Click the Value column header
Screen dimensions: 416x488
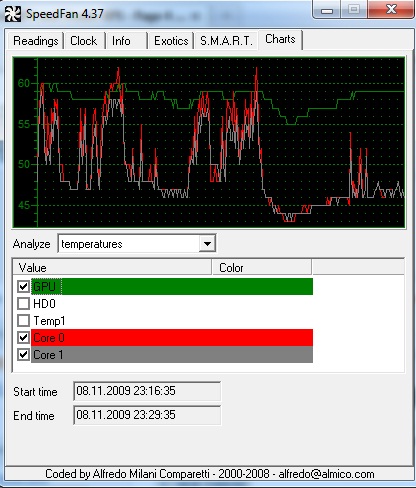(x=112, y=268)
